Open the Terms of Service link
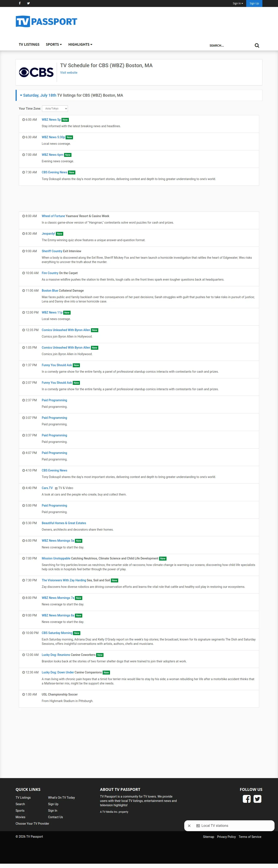This screenshot has width=278, height=868. 250,837
